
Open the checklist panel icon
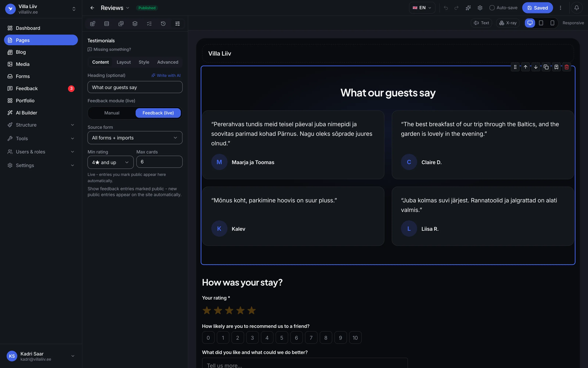pos(149,24)
